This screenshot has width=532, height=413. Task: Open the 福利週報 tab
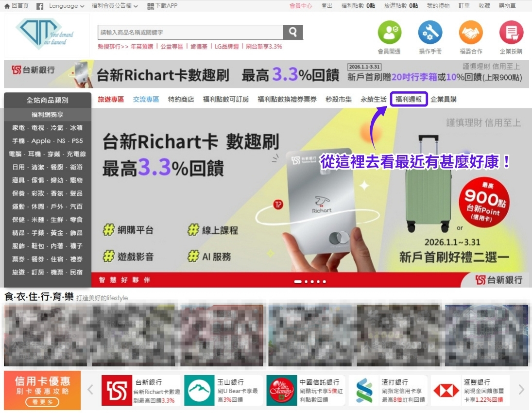[409, 99]
